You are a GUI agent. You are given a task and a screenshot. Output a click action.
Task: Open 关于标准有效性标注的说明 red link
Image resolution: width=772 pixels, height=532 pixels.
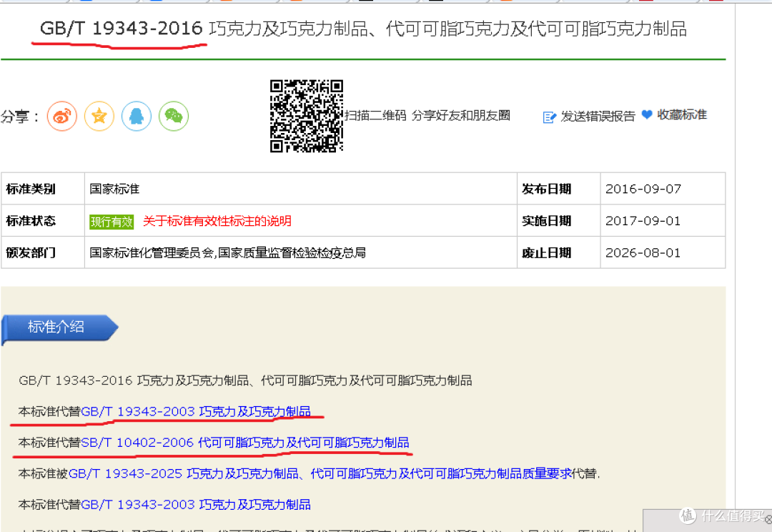click(x=217, y=221)
